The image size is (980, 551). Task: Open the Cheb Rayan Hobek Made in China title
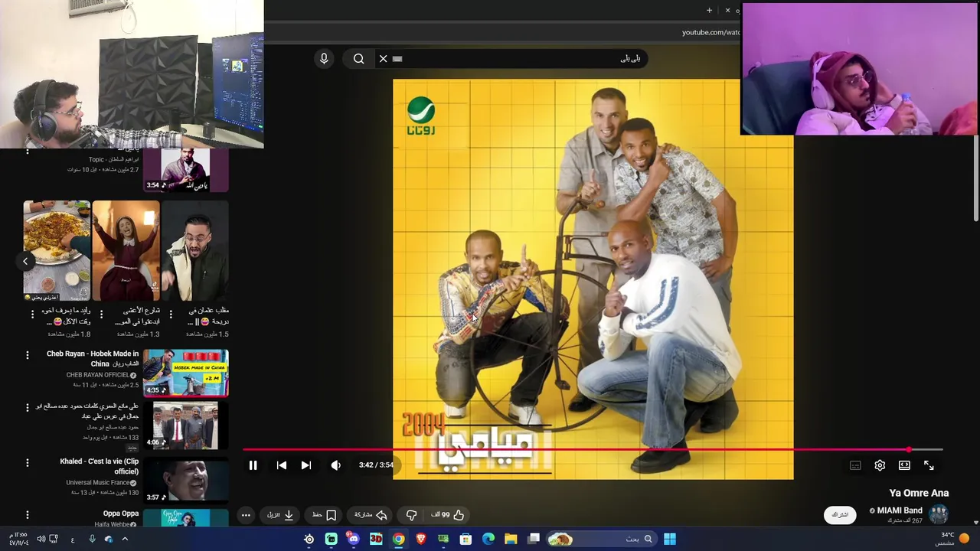pyautogui.click(x=93, y=359)
